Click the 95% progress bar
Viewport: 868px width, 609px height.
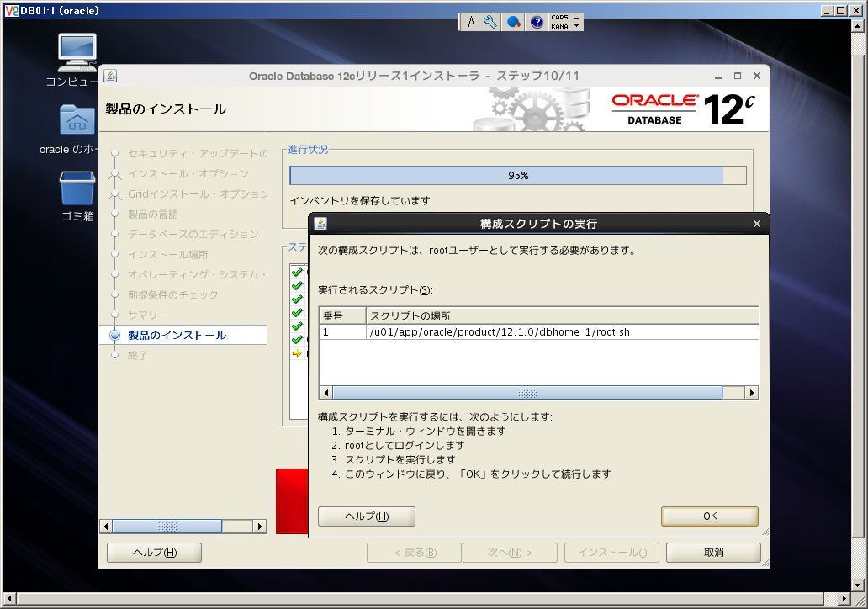[517, 176]
